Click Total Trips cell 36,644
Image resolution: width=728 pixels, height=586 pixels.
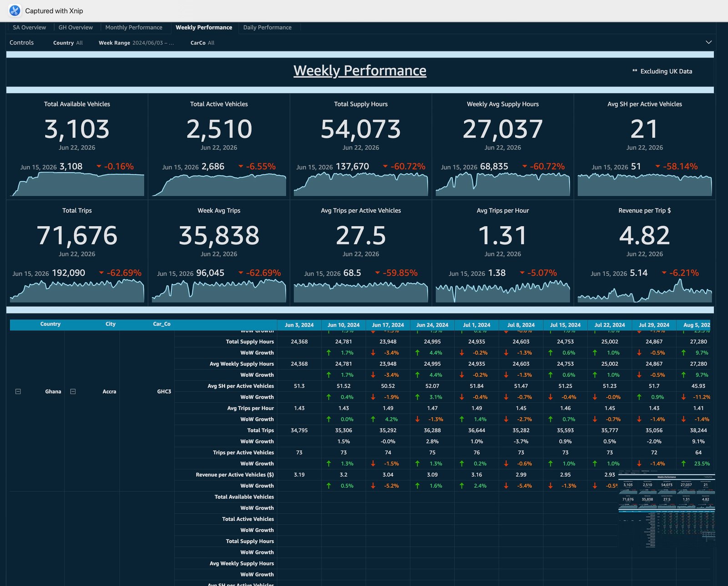pos(476,430)
